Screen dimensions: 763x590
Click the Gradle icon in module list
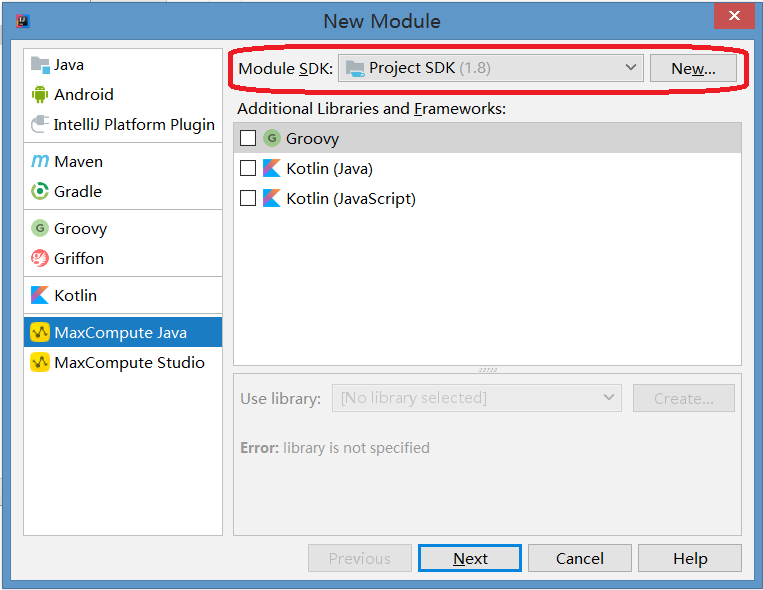point(40,191)
